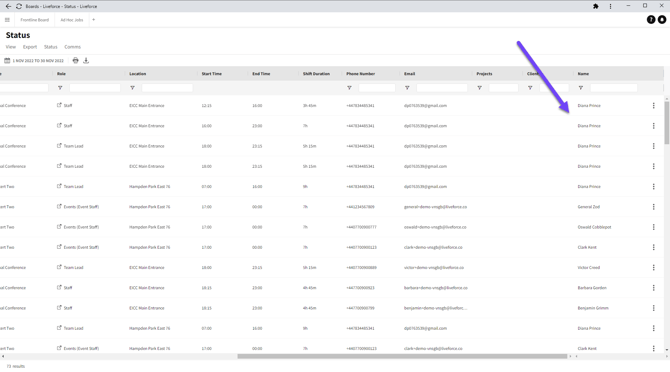Open the browser three-dot menu

[x=610, y=6]
